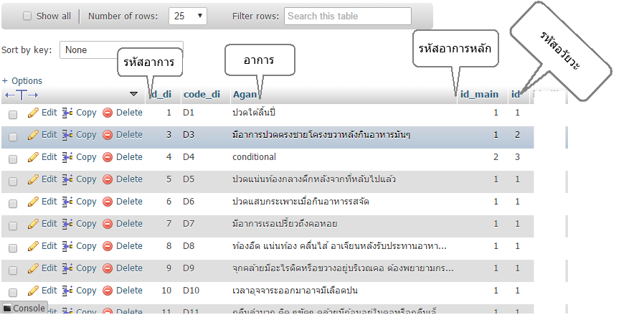Image resolution: width=644 pixels, height=315 pixels.
Task: Open the Number of rows dropdown
Action: pos(188,16)
